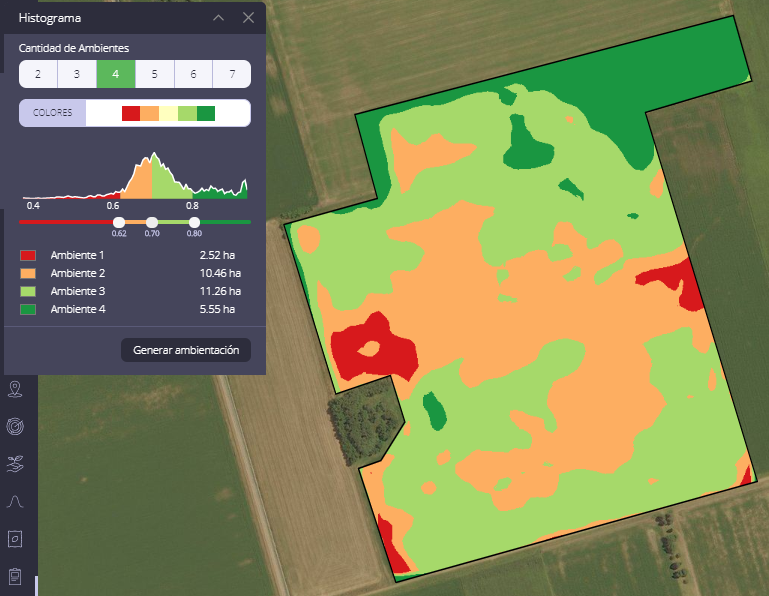Click the red Ambiente 1 legend swatch

pyautogui.click(x=28, y=255)
